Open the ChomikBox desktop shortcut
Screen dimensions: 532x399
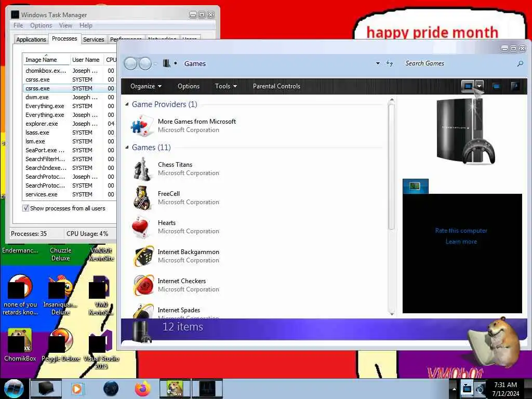(x=20, y=344)
